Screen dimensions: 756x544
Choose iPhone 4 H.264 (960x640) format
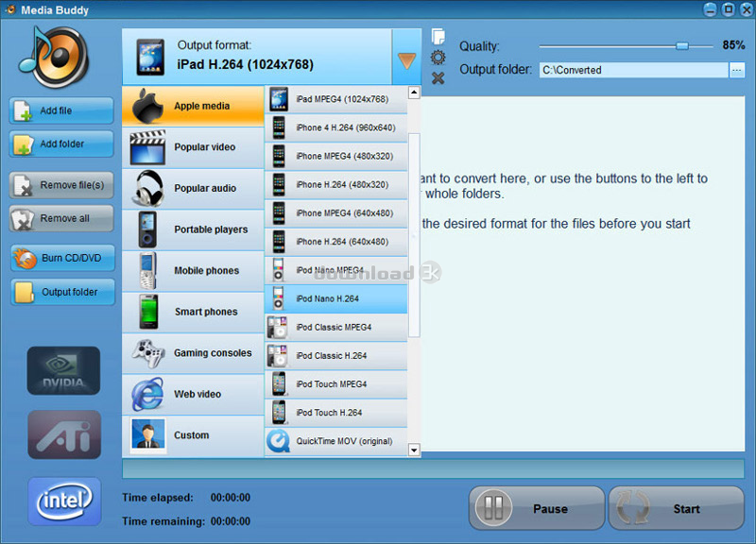click(x=336, y=127)
